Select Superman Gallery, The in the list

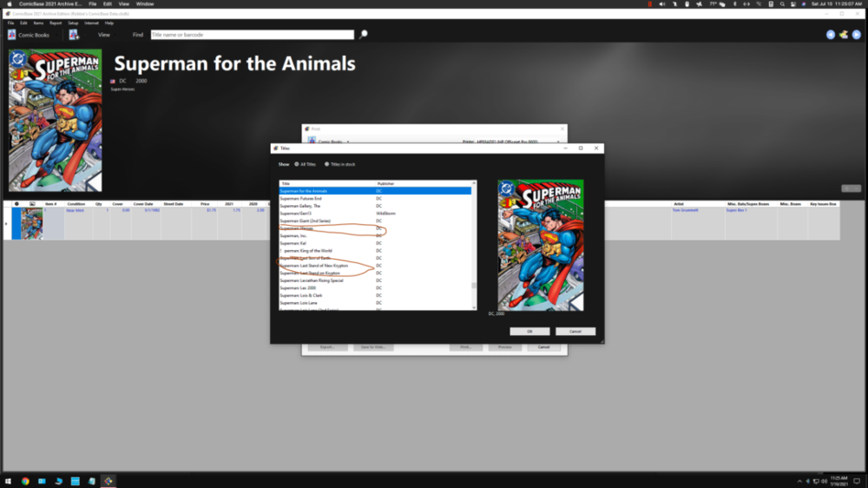click(x=375, y=206)
